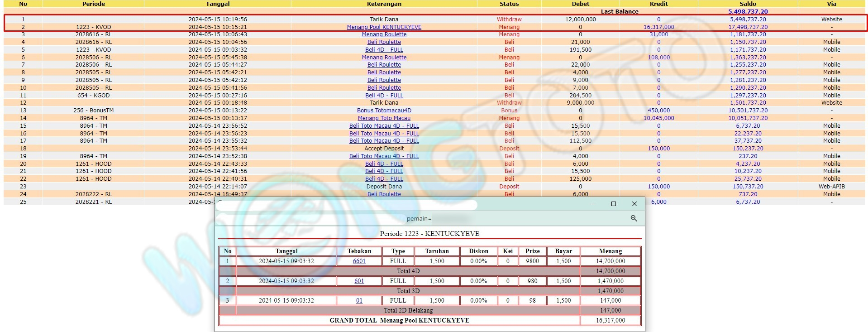868x332 pixels.
Task: Close the KENTUCKYEVE detail popup
Action: 634,204
